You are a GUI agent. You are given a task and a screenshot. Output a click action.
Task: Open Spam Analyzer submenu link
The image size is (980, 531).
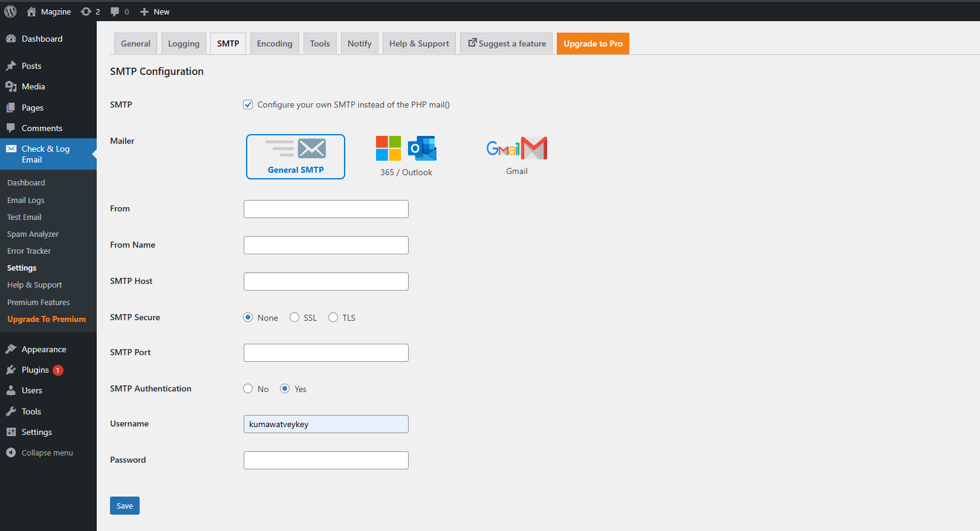[x=33, y=234]
